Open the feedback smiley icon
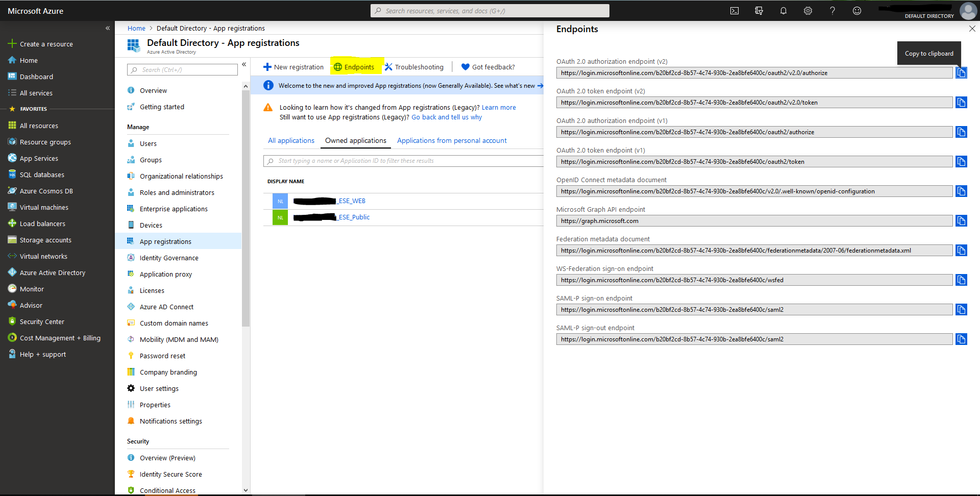This screenshot has height=496, width=980. pyautogui.click(x=857, y=11)
